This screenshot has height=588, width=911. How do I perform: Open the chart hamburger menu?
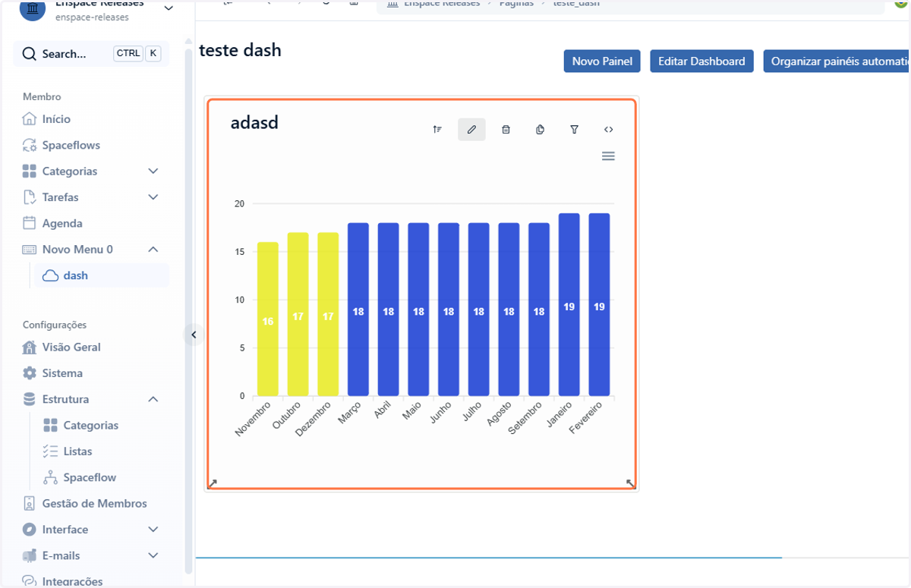tap(608, 156)
